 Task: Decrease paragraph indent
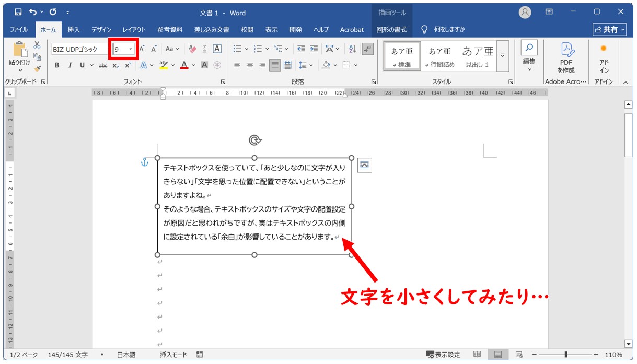point(301,49)
